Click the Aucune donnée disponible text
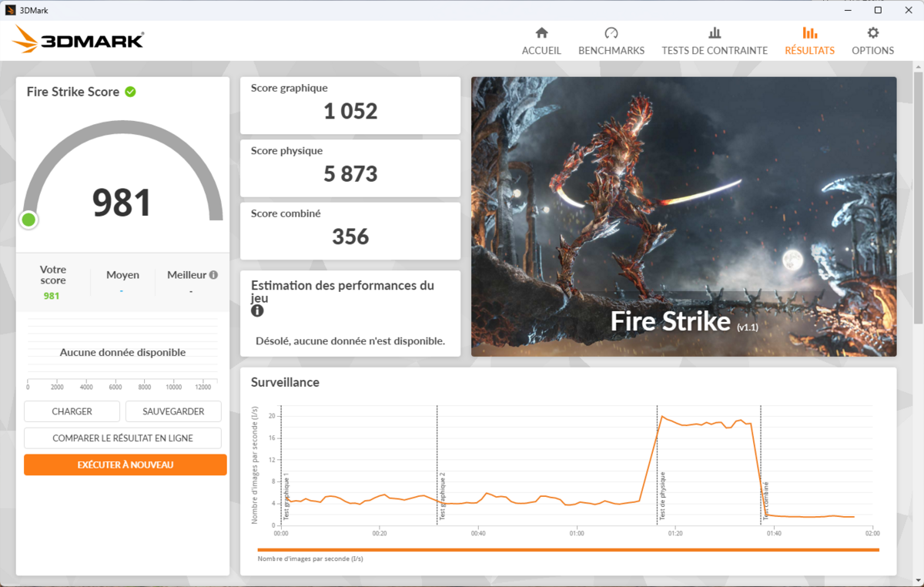Viewport: 924px width, 587px height. point(122,352)
